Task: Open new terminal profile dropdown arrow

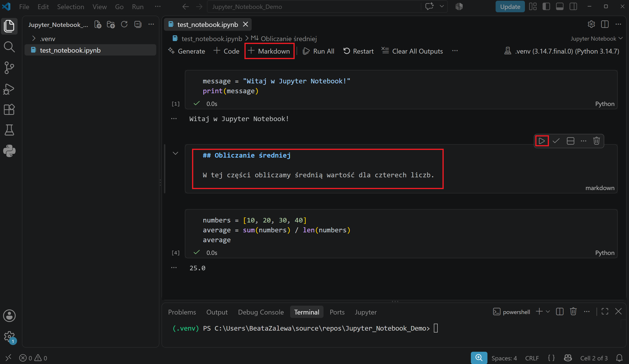Action: pos(548,312)
